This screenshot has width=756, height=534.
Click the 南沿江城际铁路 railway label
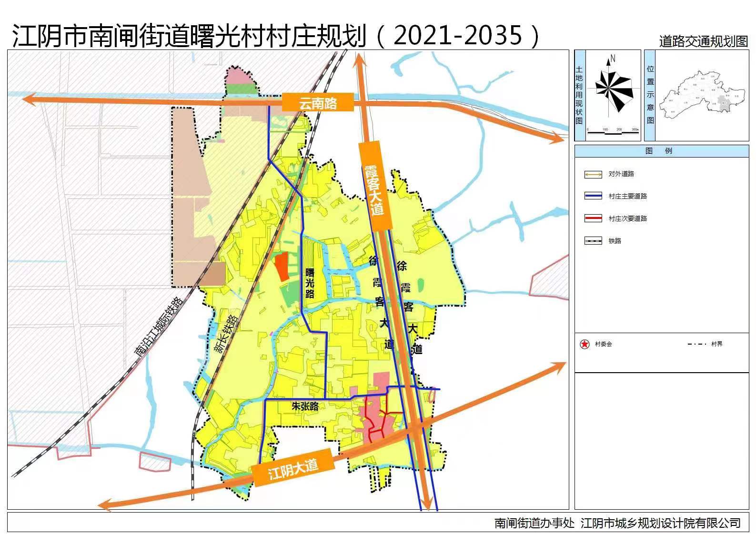click(159, 327)
